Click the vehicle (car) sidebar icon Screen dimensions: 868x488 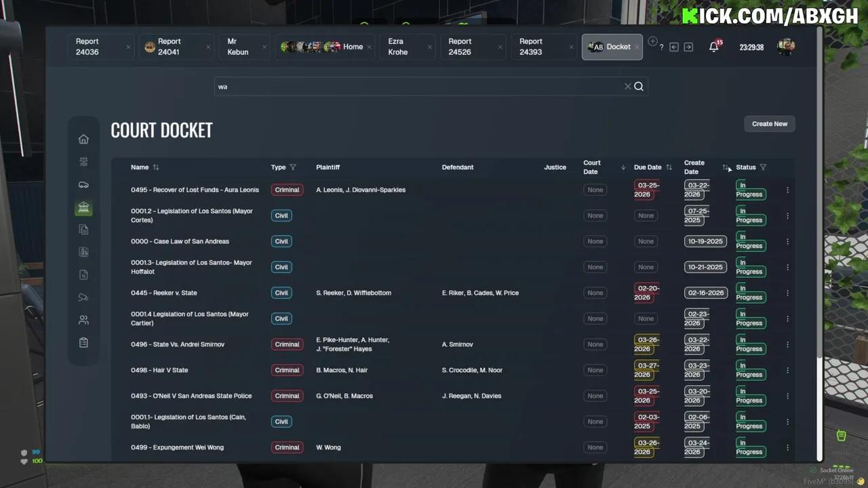[83, 185]
